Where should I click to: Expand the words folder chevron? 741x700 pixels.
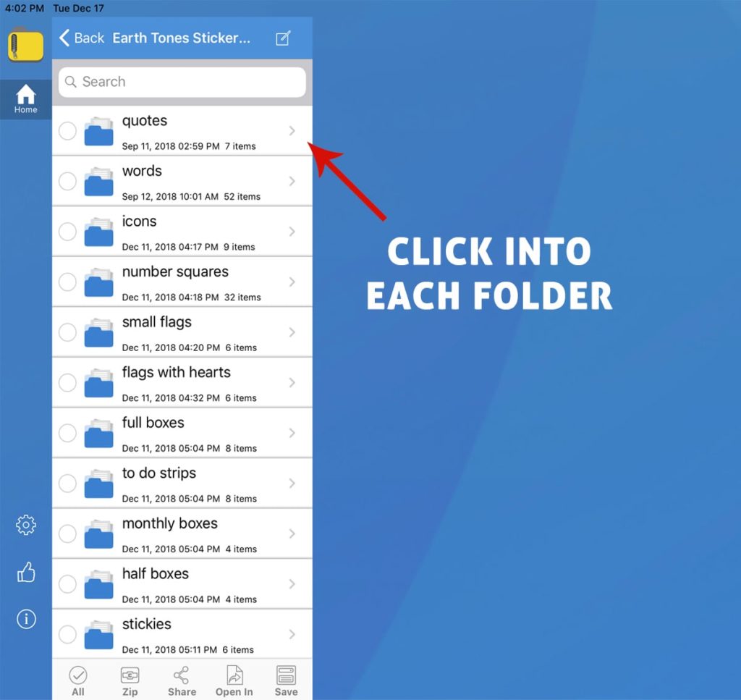point(292,181)
